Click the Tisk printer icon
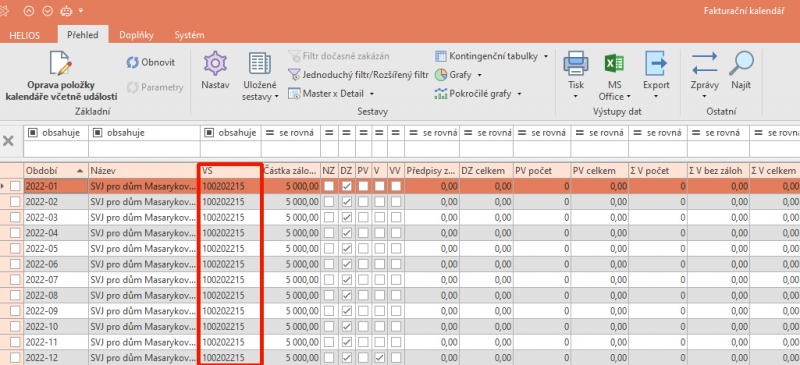 (x=576, y=63)
